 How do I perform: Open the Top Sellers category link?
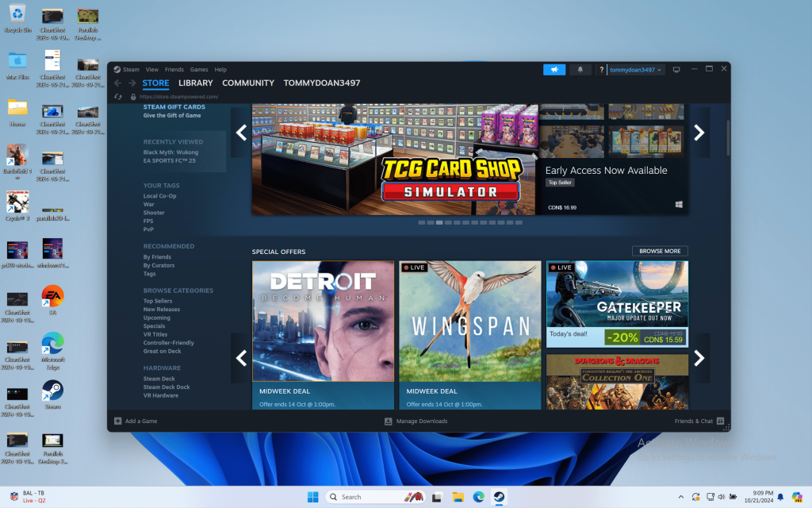pyautogui.click(x=158, y=302)
